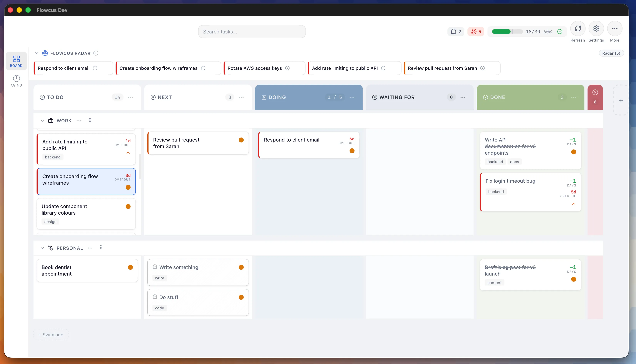Click the ghost icon on the Do stuff card

(x=155, y=297)
